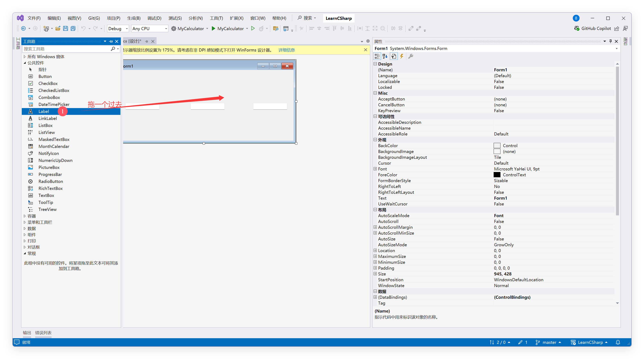Click the Undo arrow icon
644x359 pixels.
[83, 29]
